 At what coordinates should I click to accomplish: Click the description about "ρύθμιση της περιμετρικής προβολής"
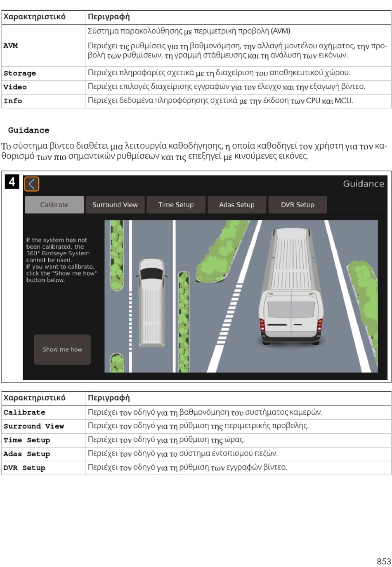198,426
